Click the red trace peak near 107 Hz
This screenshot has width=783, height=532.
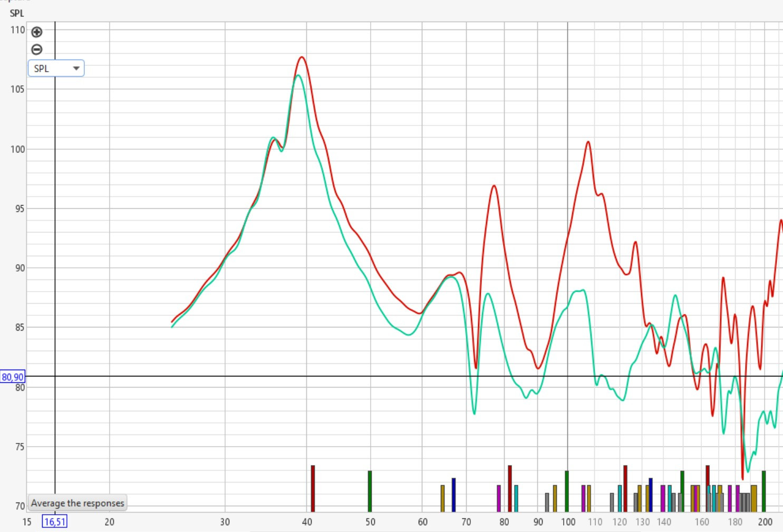pos(588,142)
